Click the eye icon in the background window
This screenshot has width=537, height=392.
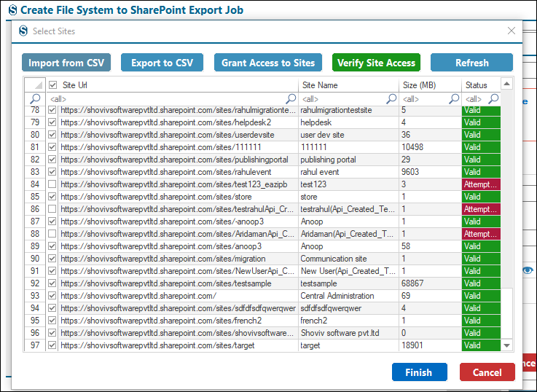point(528,270)
